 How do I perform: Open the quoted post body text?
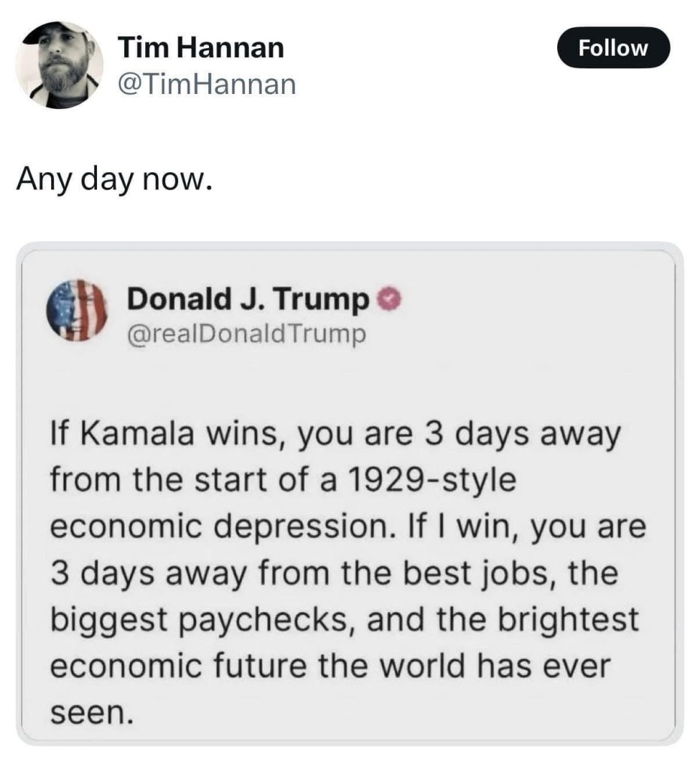[347, 571]
